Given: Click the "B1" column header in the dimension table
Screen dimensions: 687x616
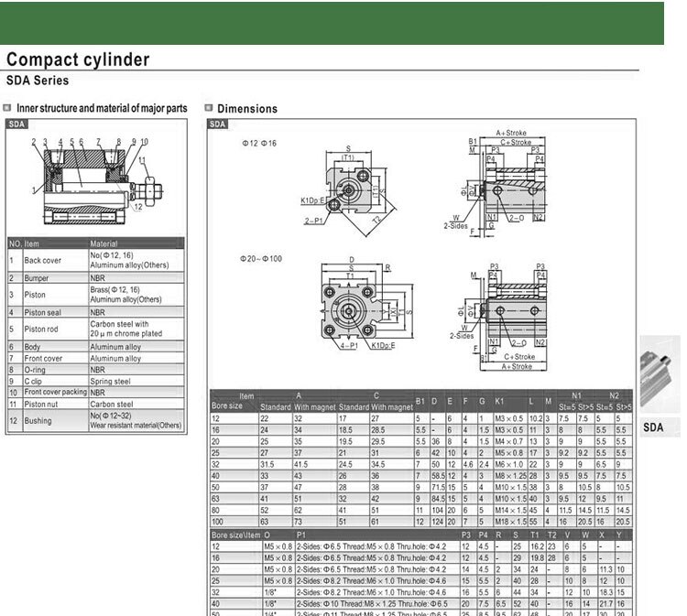Looking at the screenshot, I should [420, 401].
